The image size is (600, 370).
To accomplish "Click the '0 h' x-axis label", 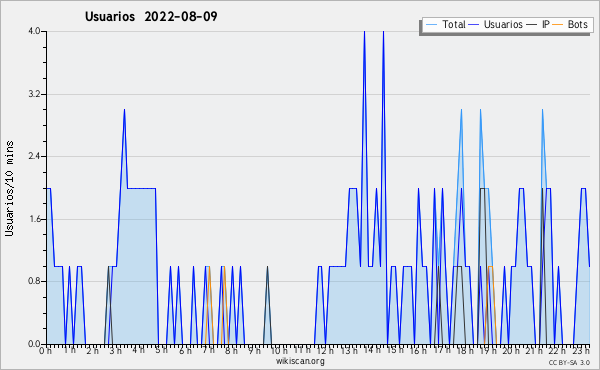I will 46,350.
